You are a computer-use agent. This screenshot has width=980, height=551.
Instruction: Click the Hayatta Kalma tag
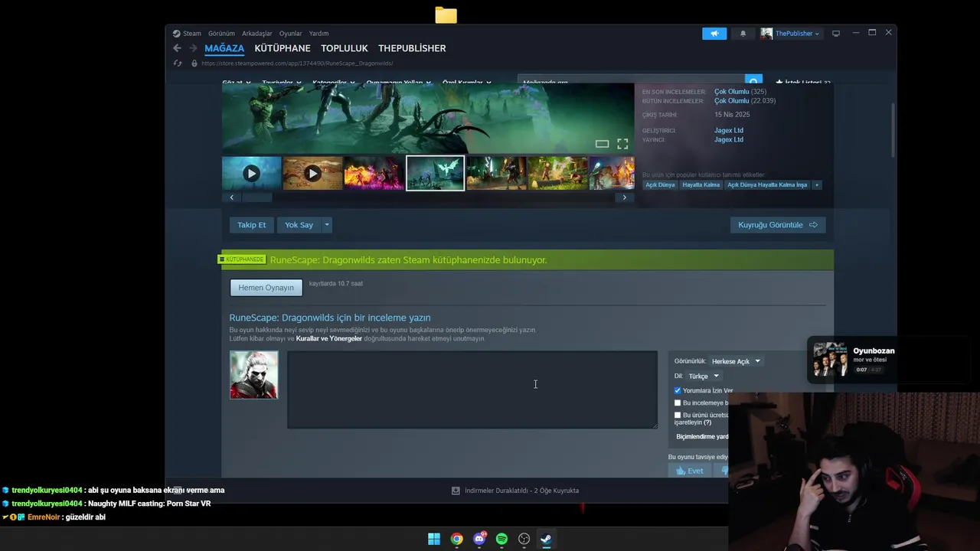coord(701,184)
